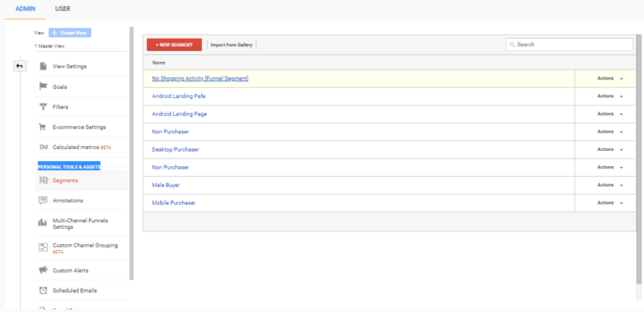Click the Annotations speech bubble icon
Image resolution: width=644 pixels, height=312 pixels.
[43, 200]
